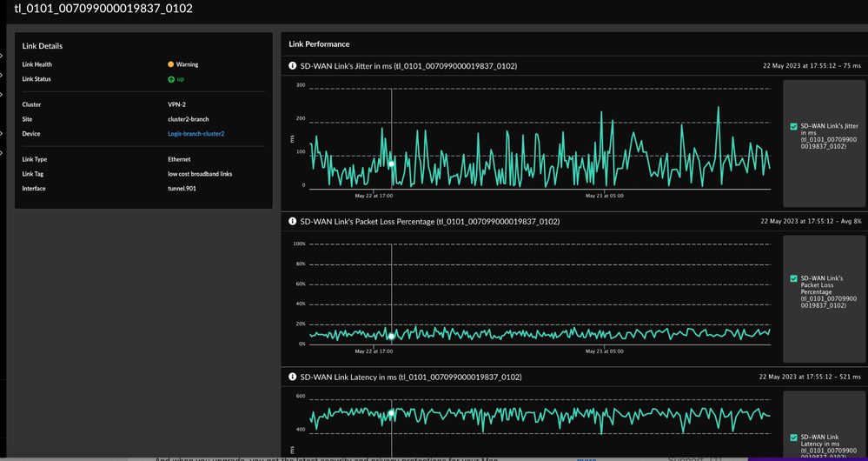The image size is (868, 461).
Task: Click the white data point on the Jitter graph
Action: tap(391, 164)
